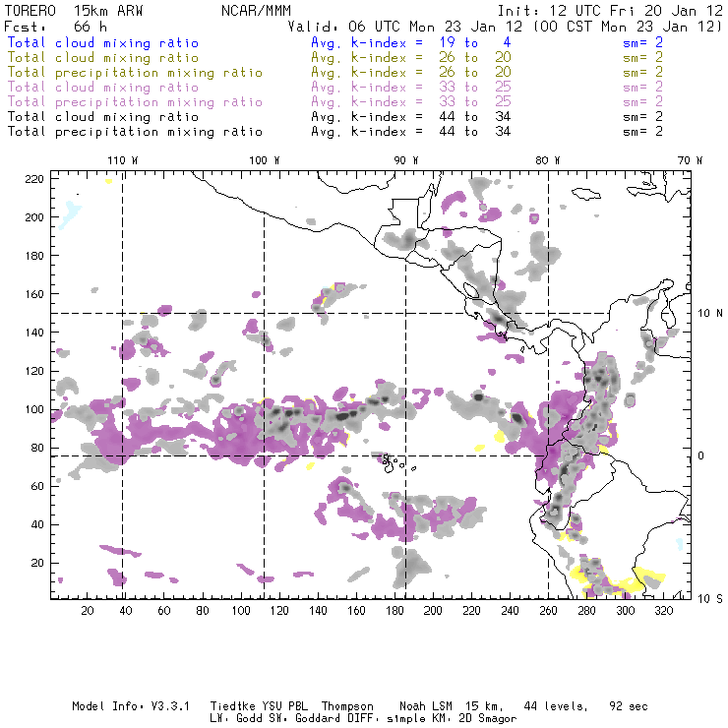Click the black precipitation row 'Avg. k-index = 44 to 34' text
This screenshot has width=728, height=728.
(x=411, y=132)
